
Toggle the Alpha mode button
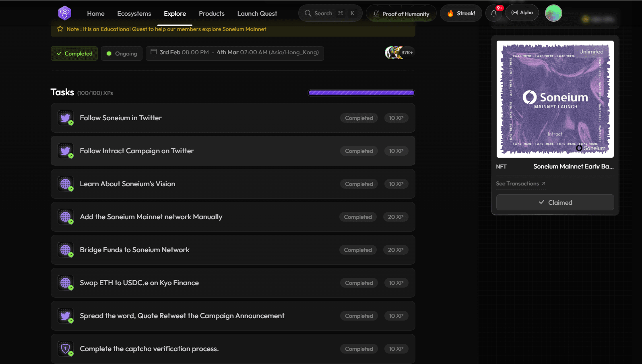point(522,13)
